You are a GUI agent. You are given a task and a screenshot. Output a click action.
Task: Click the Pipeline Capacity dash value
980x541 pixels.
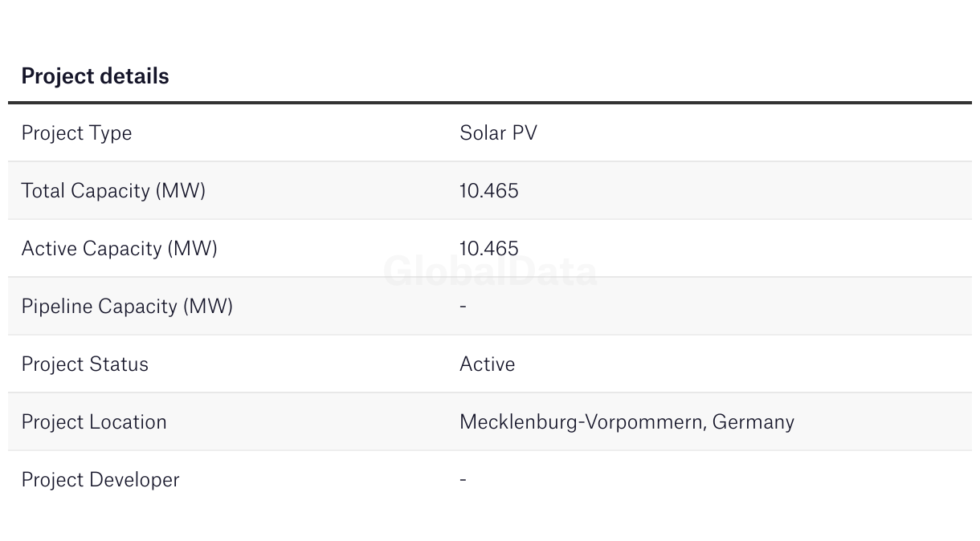[463, 306]
